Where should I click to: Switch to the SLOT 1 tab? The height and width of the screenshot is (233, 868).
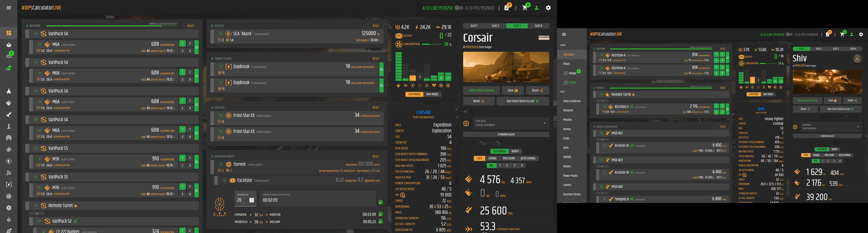pos(474,26)
